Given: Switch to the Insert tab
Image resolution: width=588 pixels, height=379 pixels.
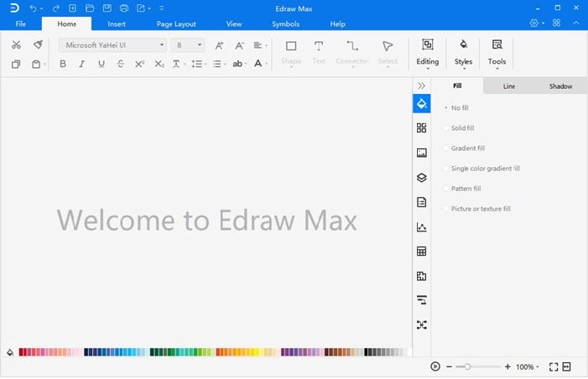Looking at the screenshot, I should pyautogui.click(x=117, y=24).
